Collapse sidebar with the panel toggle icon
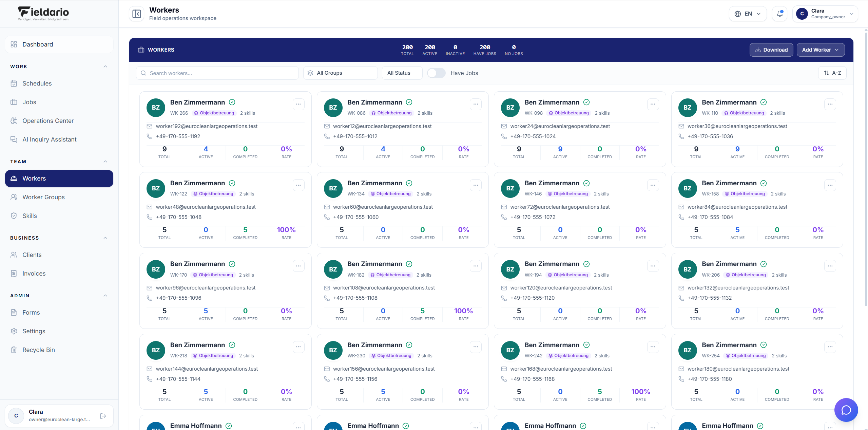This screenshot has height=430, width=868. point(137,14)
